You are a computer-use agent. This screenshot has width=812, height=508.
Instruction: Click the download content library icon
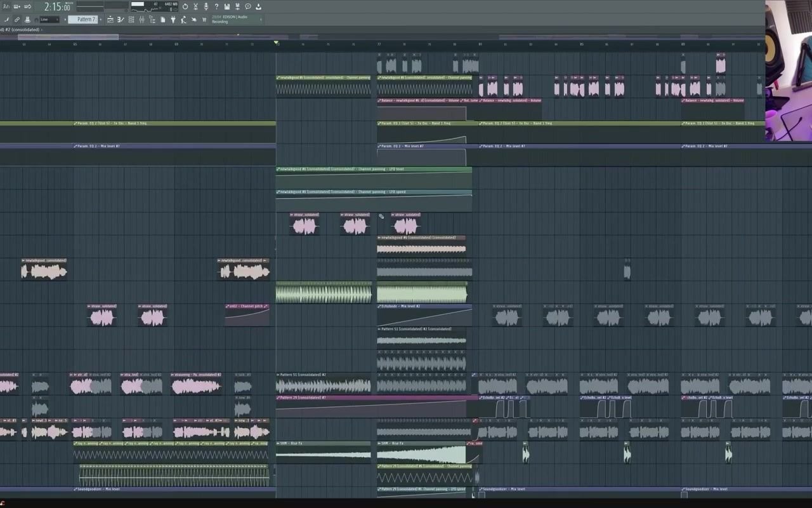pyautogui.click(x=258, y=6)
